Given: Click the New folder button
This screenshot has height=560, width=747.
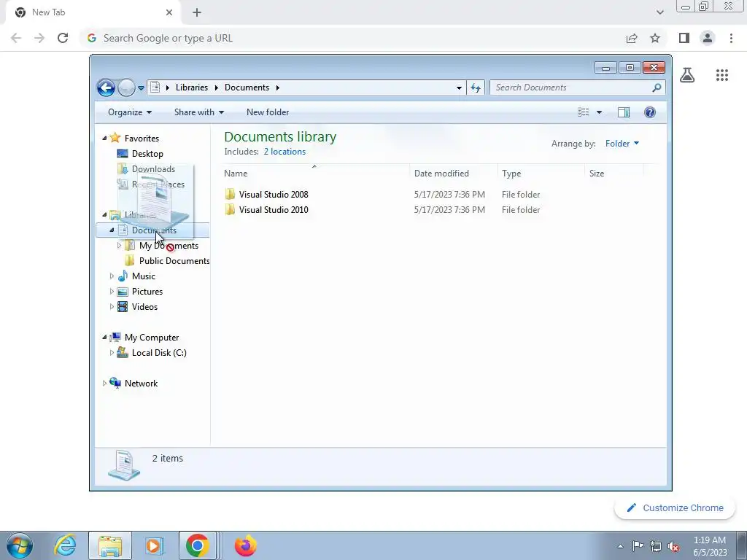Looking at the screenshot, I should click(x=268, y=112).
